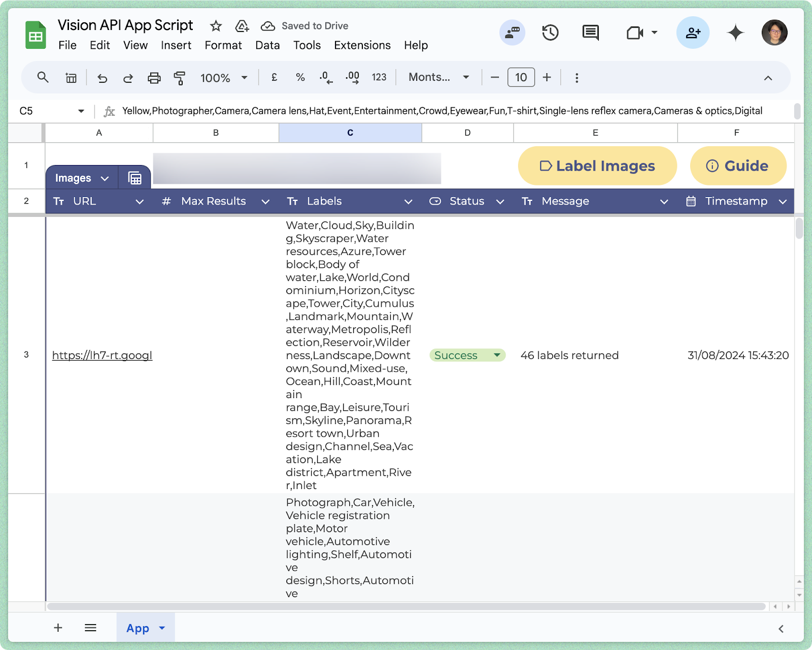Open the Edit menu

(100, 45)
